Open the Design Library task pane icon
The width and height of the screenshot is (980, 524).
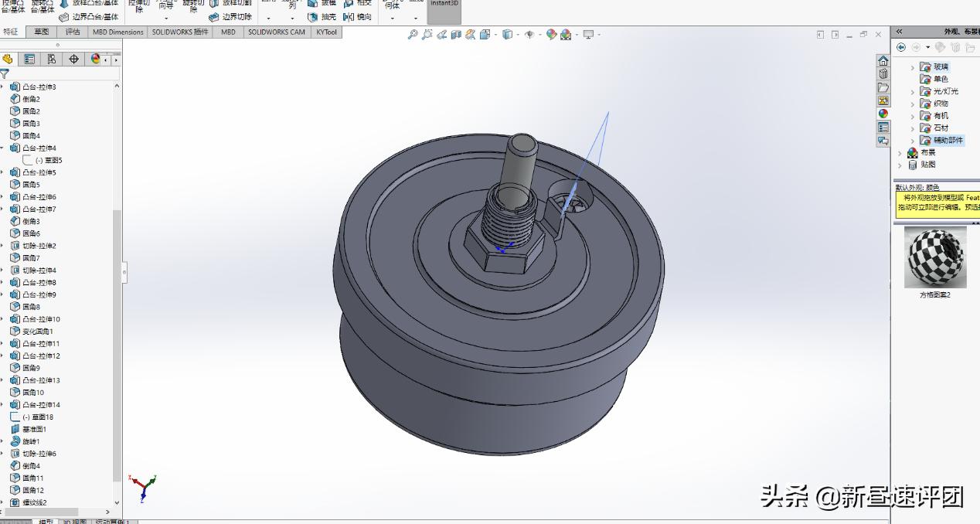pyautogui.click(x=883, y=74)
